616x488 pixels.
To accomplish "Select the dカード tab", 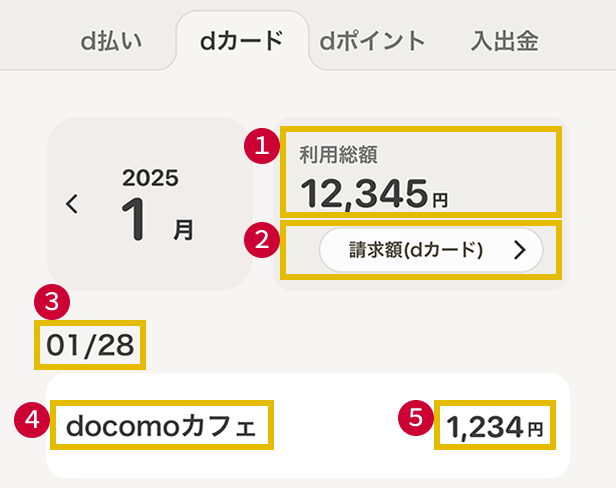I will (241, 41).
